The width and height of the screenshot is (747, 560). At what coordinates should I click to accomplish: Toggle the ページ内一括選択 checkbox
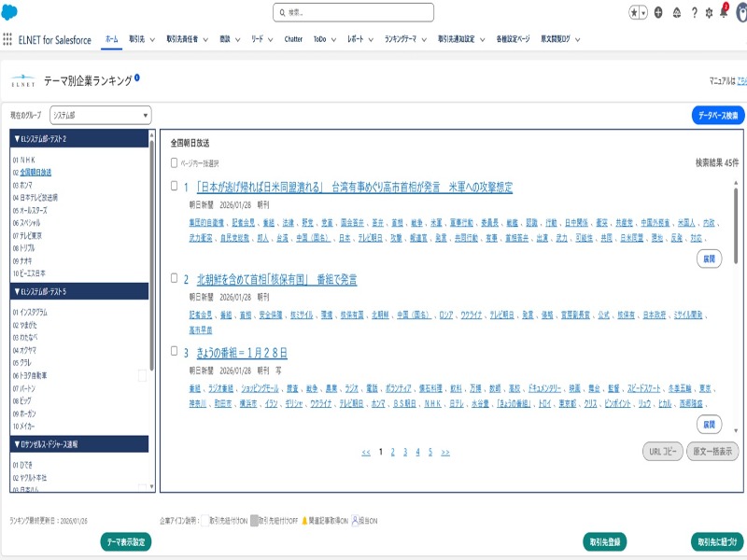174,162
